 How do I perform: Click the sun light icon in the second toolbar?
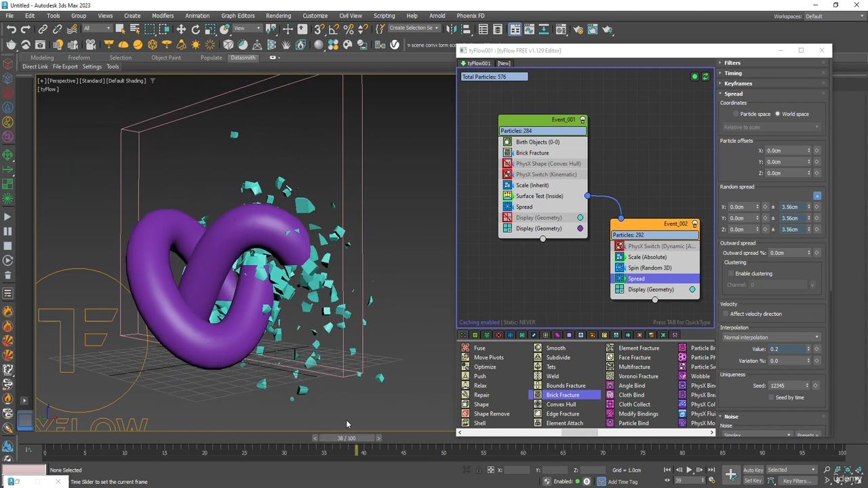[x=196, y=45]
